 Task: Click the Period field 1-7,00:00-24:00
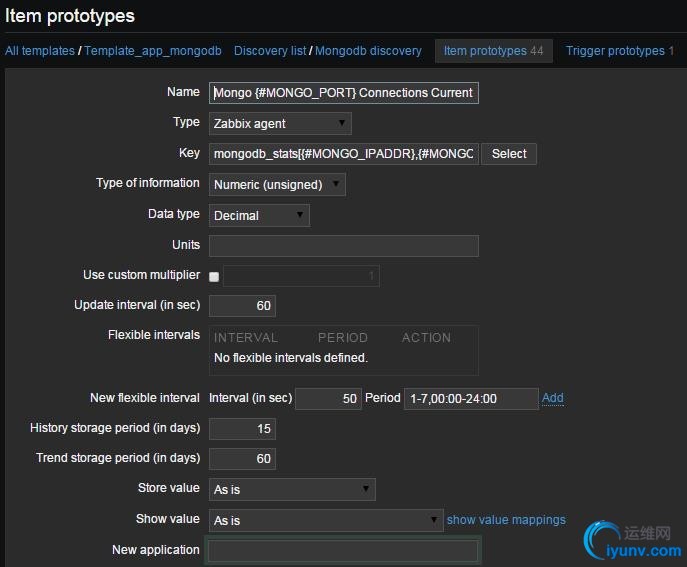click(x=471, y=399)
